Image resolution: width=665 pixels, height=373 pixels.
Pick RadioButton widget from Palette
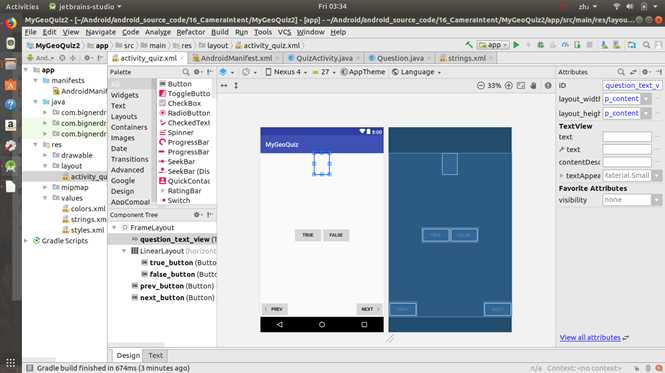(184, 113)
